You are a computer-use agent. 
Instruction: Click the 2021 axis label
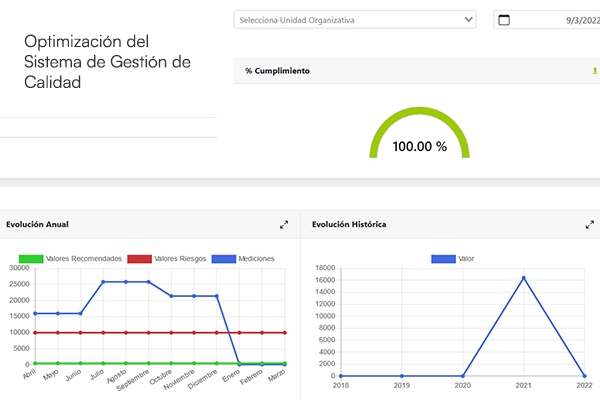[523, 385]
